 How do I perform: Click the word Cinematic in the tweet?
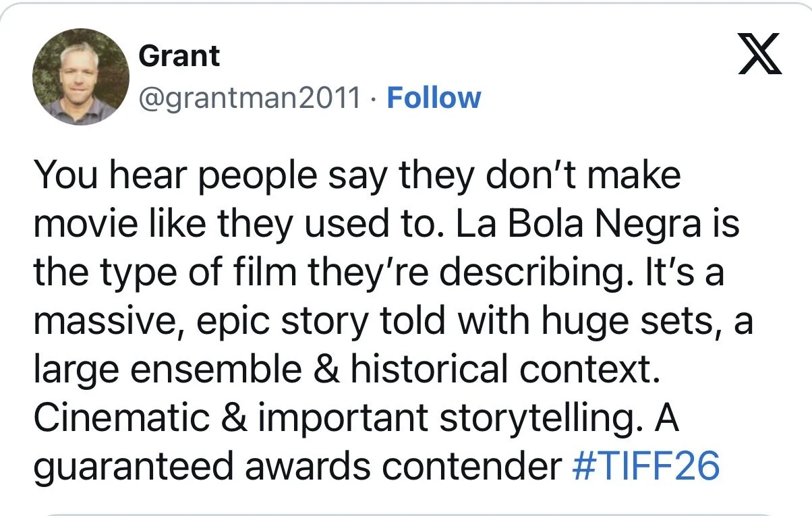click(121, 418)
